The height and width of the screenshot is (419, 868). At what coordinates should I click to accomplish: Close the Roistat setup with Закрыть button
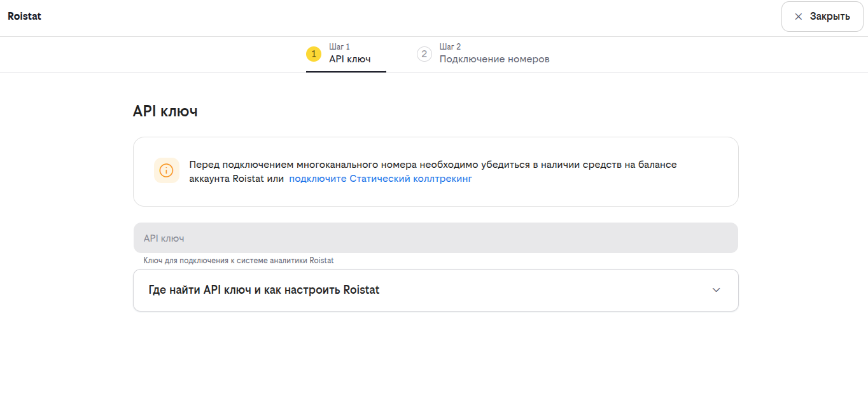pos(822,17)
